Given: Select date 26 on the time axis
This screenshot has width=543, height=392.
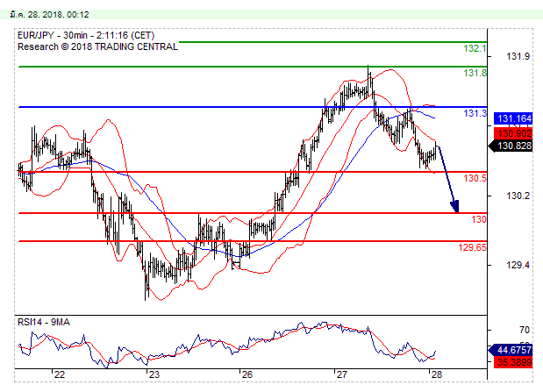Looking at the screenshot, I should (x=247, y=374).
